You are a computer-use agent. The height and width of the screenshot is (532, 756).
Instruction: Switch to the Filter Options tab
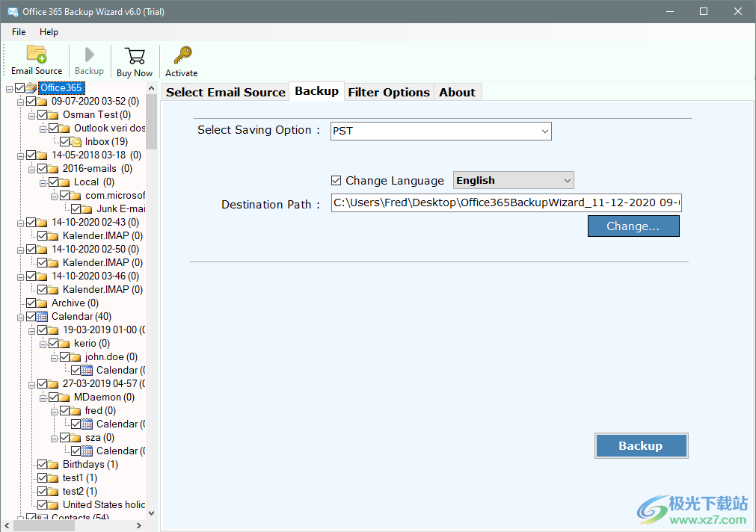(389, 91)
